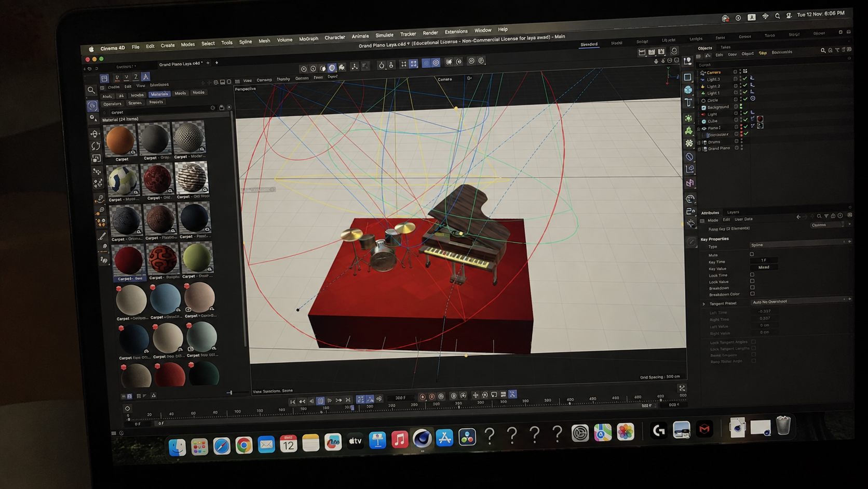Click the Presets filter button

pos(156,102)
